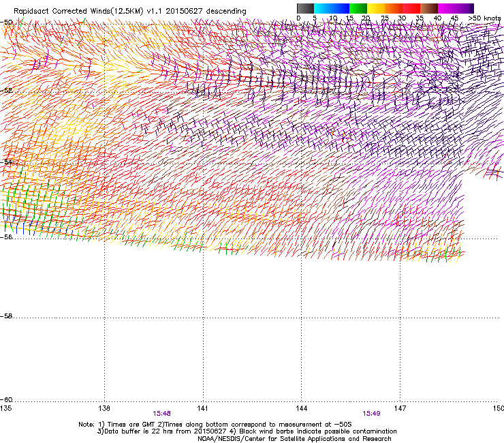Click the latitude label '-54'
Image resolution: width=504 pixels, height=443 pixels.
click(6, 162)
